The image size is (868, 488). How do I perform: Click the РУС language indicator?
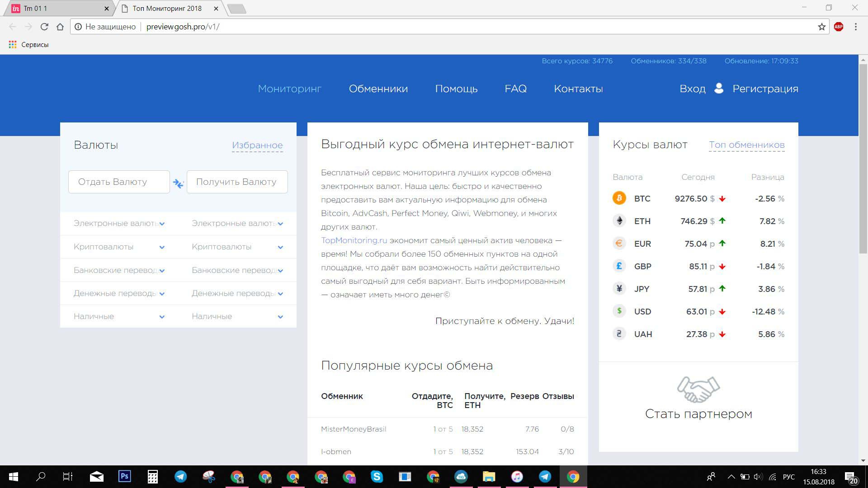click(788, 477)
